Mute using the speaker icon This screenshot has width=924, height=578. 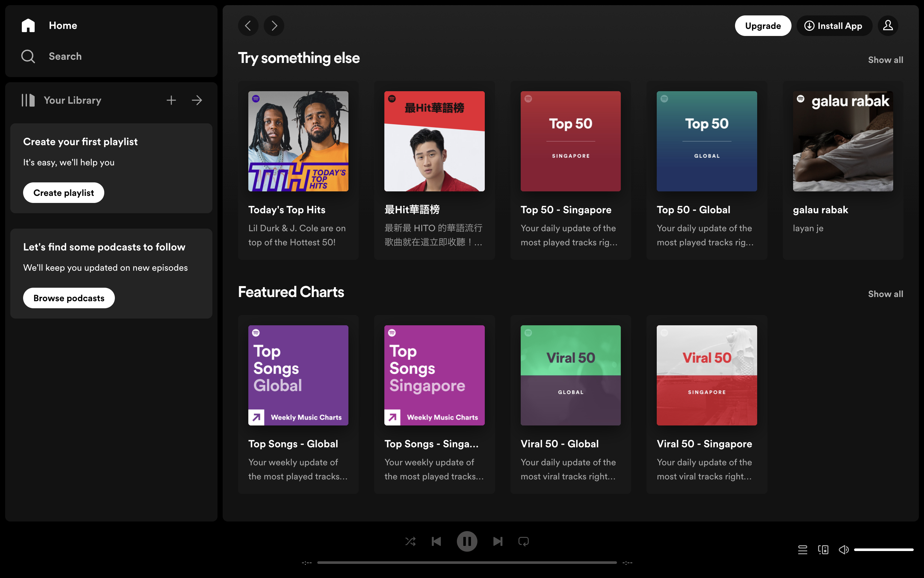pyautogui.click(x=844, y=550)
